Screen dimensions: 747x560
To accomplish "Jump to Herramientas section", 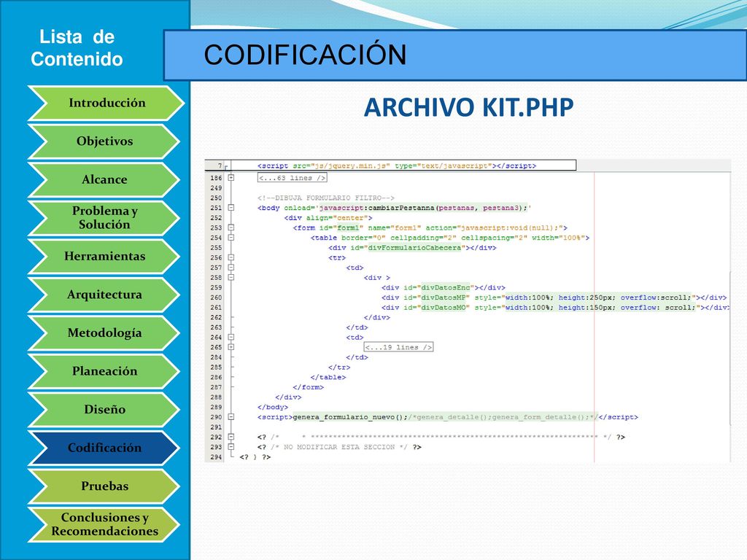I will coord(104,256).
